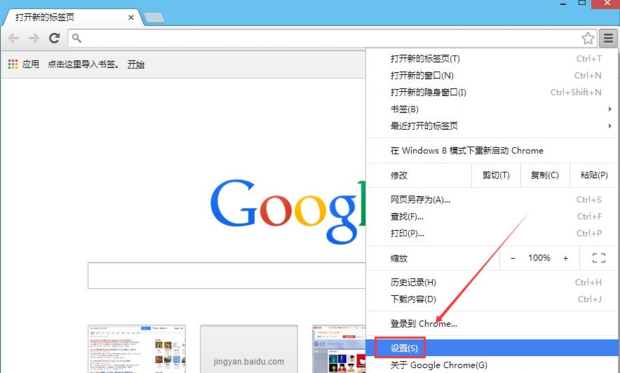Open 历史记录(H) history
This screenshot has width=620, height=373.
click(x=492, y=282)
